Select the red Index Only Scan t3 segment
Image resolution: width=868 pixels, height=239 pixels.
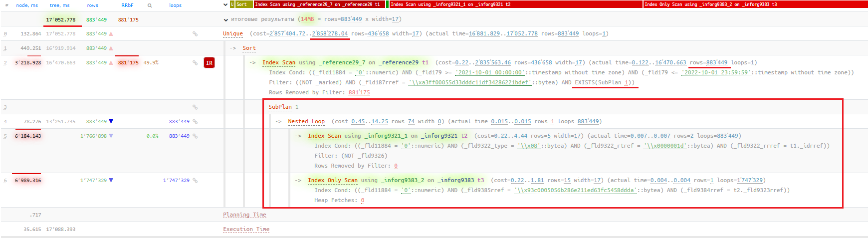coord(755,4)
